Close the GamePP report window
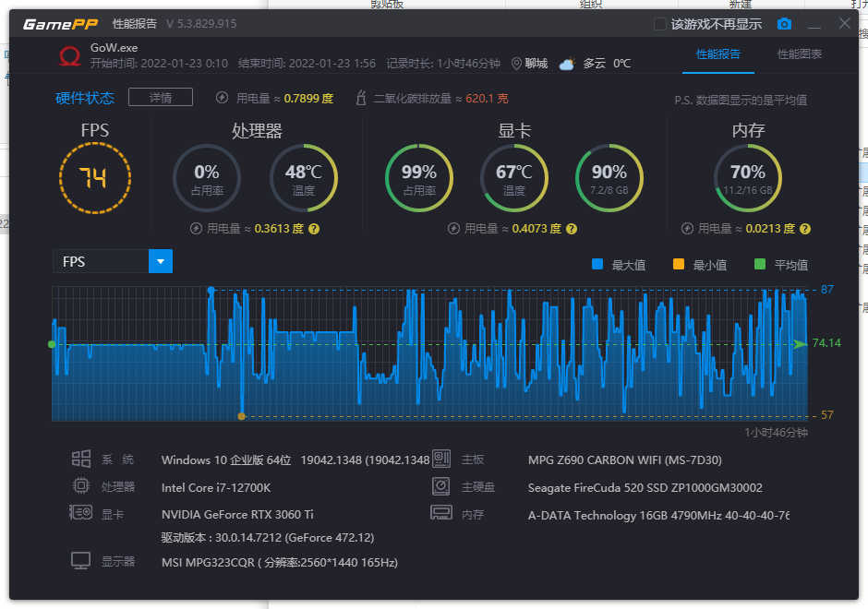 click(x=845, y=23)
